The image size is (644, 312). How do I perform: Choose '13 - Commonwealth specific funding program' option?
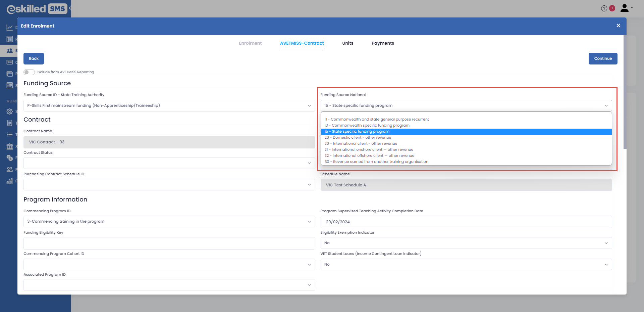coord(367,125)
